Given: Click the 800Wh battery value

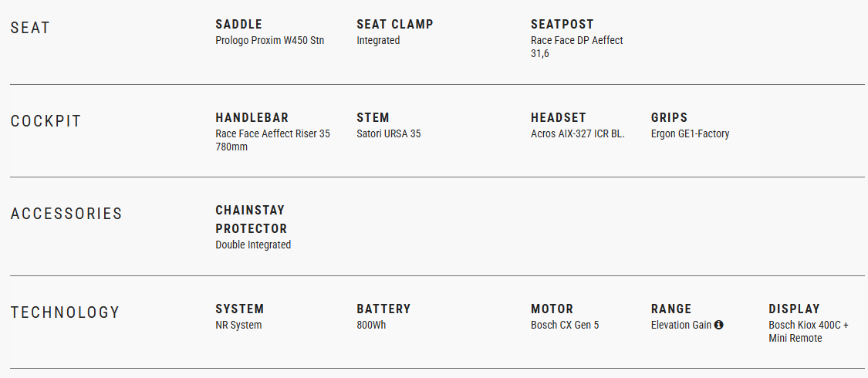Looking at the screenshot, I should tap(371, 326).
